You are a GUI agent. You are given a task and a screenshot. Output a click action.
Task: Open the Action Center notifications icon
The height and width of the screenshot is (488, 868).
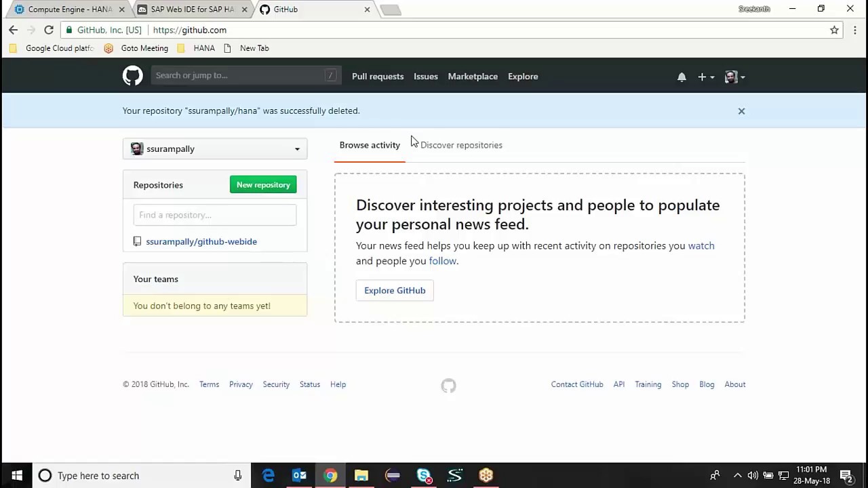846,476
